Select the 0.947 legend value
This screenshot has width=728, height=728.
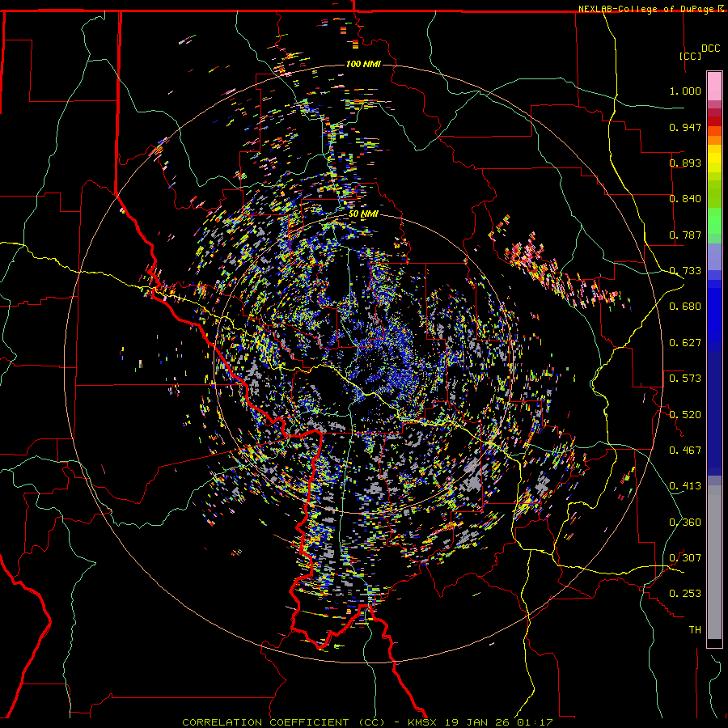685,127
